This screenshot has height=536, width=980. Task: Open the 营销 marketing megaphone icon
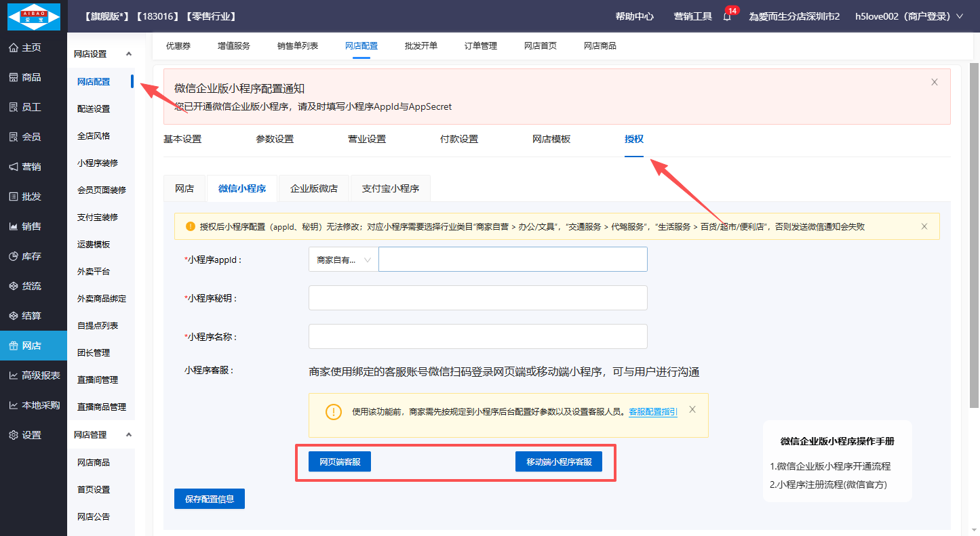[13, 167]
